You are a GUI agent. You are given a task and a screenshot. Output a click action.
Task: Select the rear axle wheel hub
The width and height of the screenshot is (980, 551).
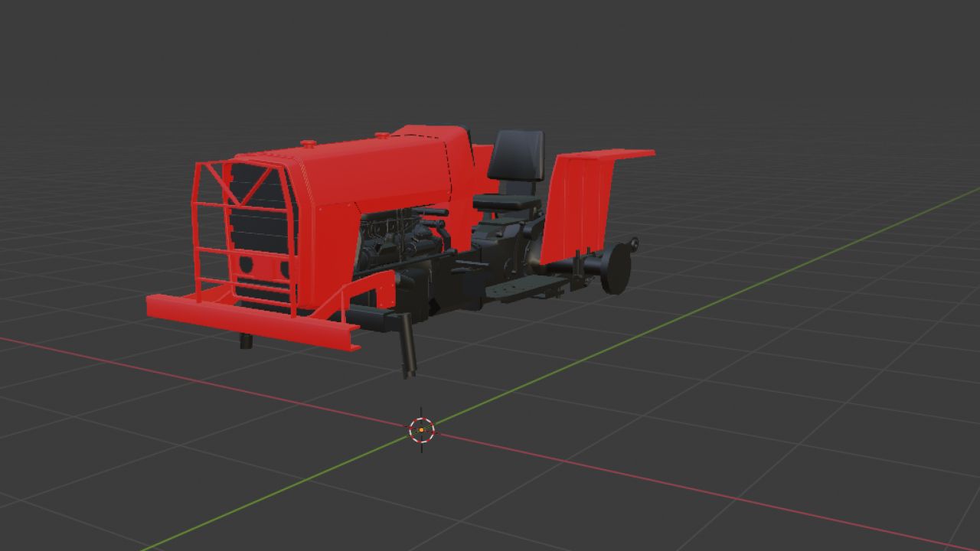[x=616, y=269]
